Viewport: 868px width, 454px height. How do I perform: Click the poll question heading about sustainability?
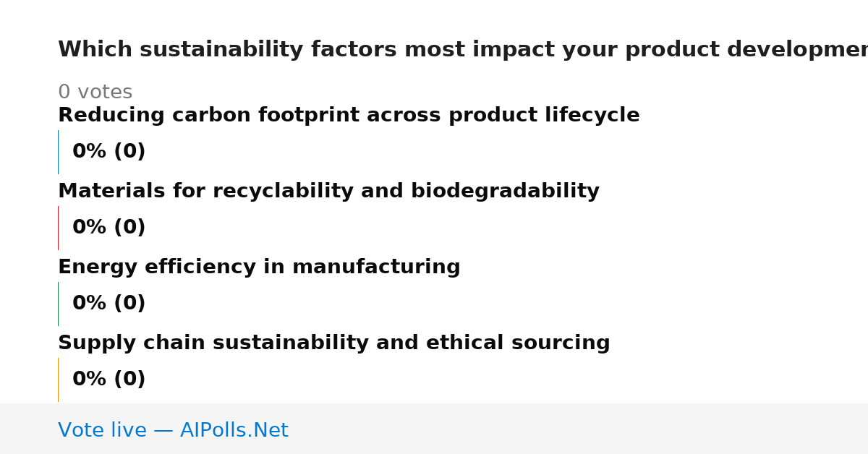pos(463,50)
